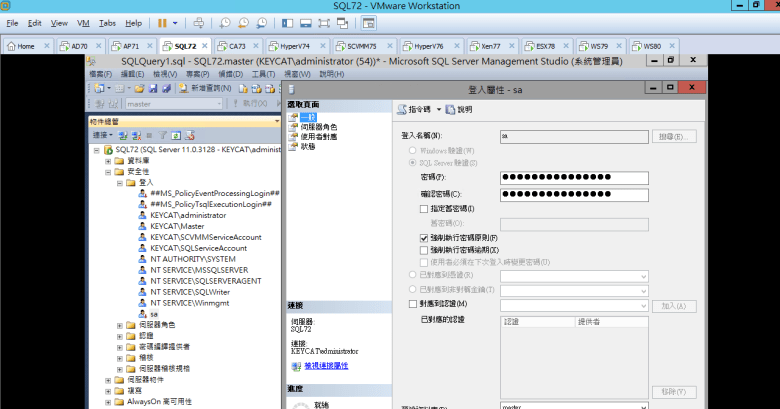Click the sa login icon in tree
Screen dimensions: 780x409
coord(143,313)
